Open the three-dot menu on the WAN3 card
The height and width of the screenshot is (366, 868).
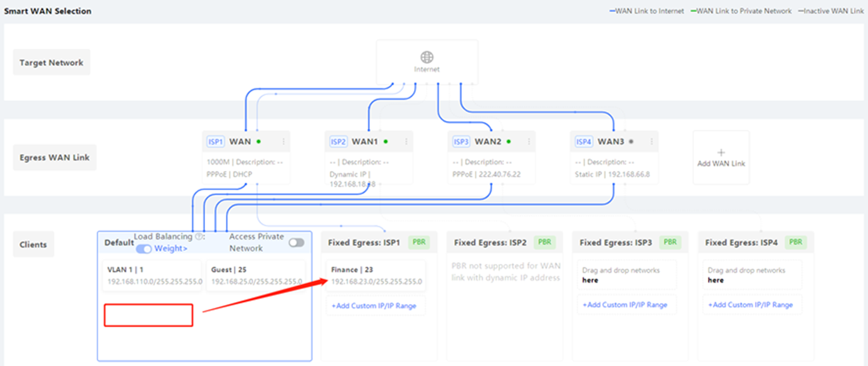(652, 142)
